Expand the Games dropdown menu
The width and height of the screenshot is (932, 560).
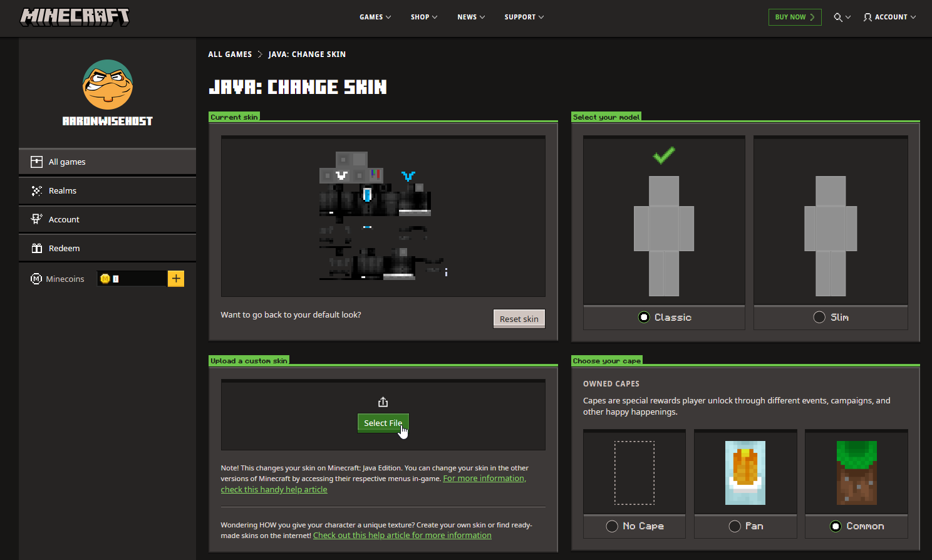coord(375,18)
